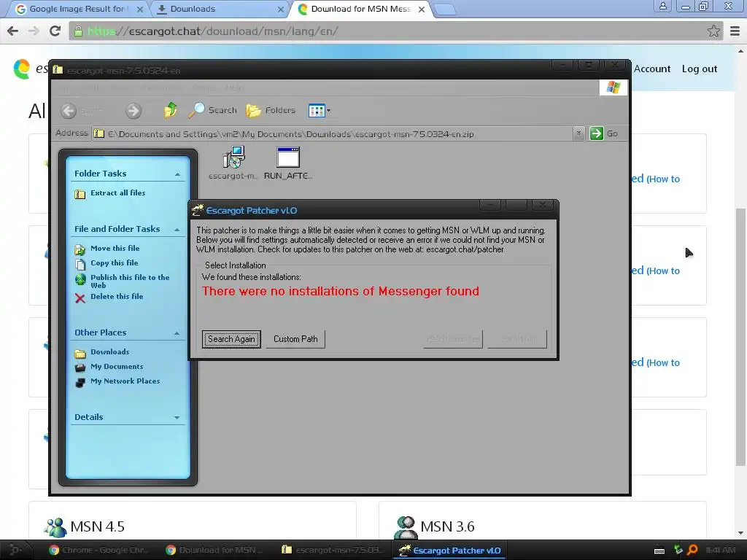Click the Extract all files zip icon
The image size is (747, 560).
point(80,194)
